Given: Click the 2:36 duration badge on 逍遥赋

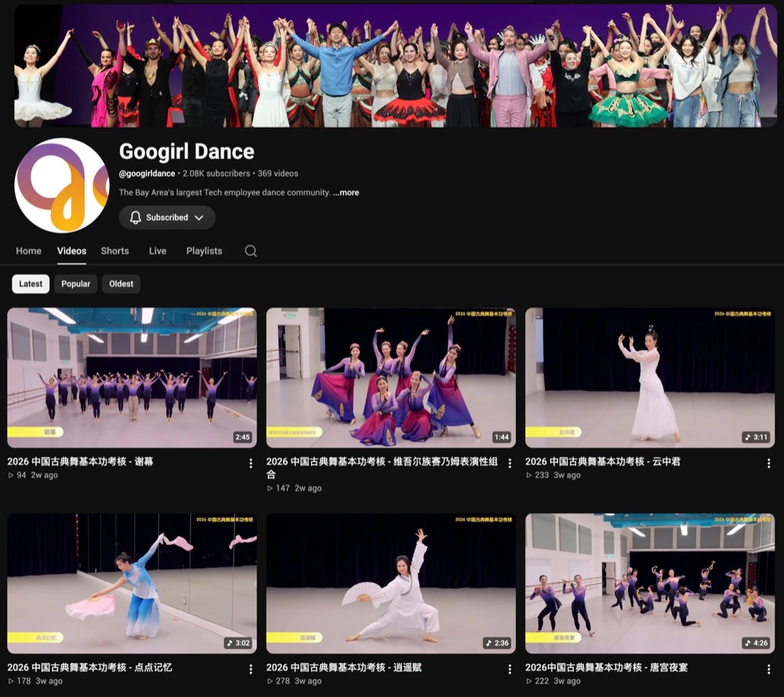Looking at the screenshot, I should pyautogui.click(x=497, y=643).
